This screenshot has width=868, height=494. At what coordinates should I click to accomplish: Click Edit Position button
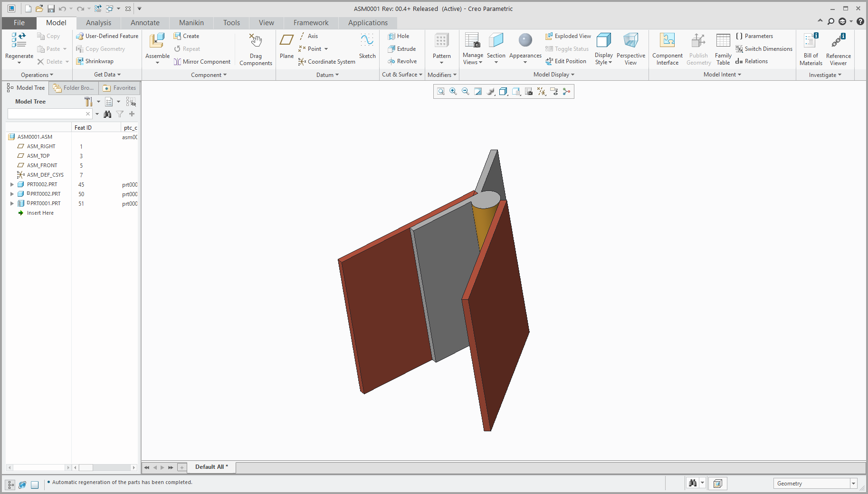[565, 61]
